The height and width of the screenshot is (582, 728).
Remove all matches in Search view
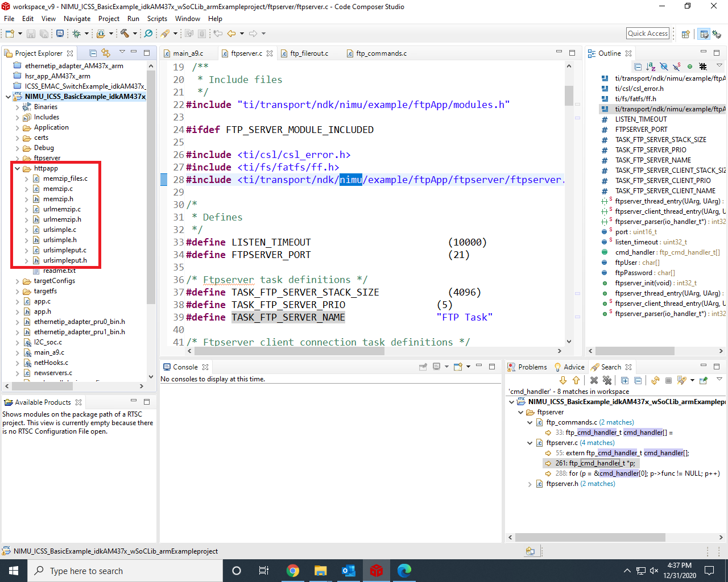click(x=607, y=380)
